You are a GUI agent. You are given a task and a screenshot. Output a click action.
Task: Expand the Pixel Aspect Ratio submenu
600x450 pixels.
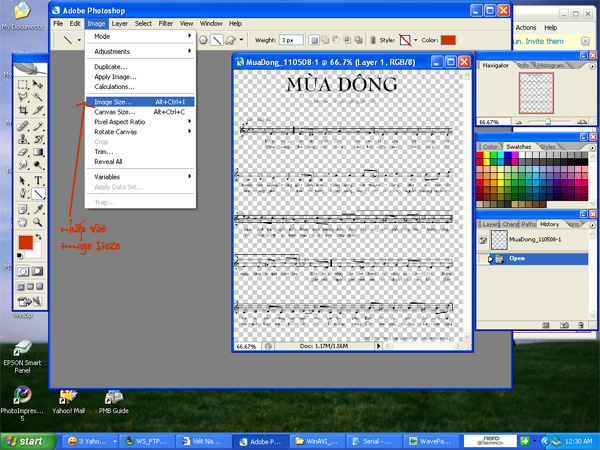[x=140, y=122]
